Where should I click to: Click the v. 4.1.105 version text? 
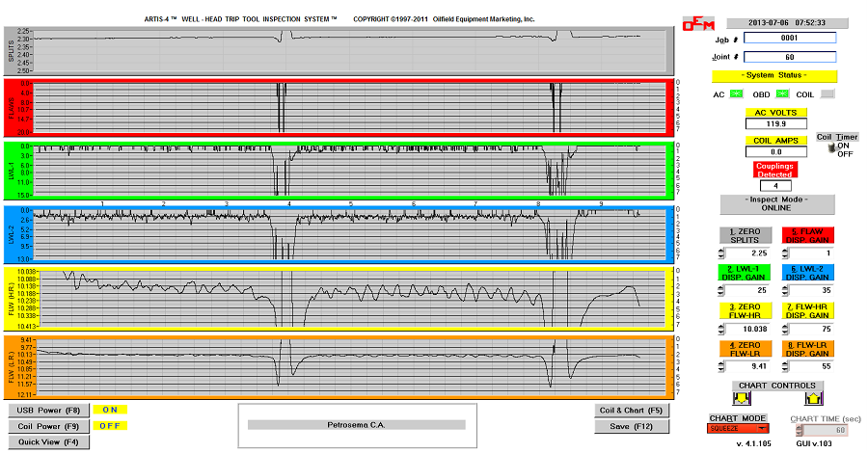click(753, 443)
